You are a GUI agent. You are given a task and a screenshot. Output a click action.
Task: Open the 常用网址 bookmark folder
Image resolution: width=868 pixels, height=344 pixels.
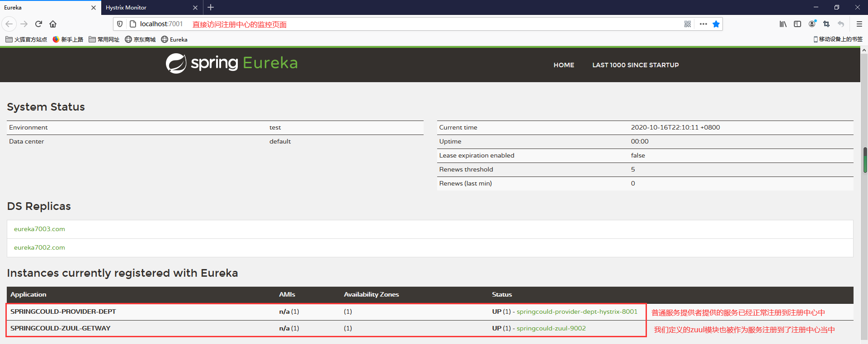(104, 40)
